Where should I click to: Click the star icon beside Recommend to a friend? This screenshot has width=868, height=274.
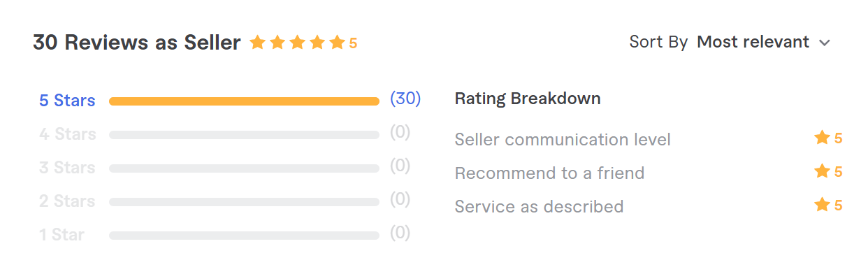(822, 171)
